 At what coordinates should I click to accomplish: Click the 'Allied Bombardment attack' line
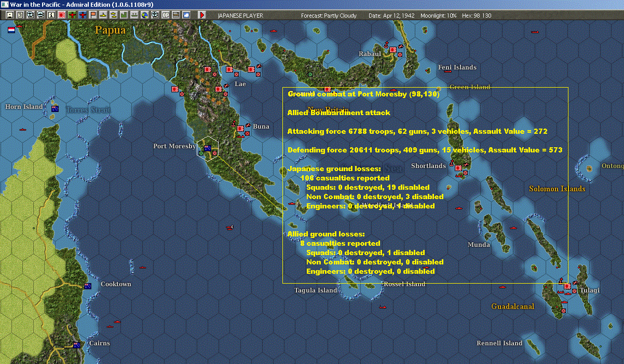click(339, 113)
